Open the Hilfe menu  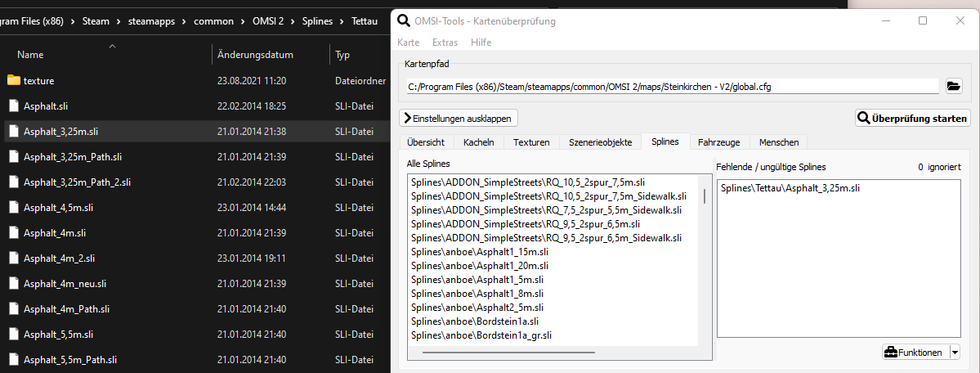pos(481,43)
